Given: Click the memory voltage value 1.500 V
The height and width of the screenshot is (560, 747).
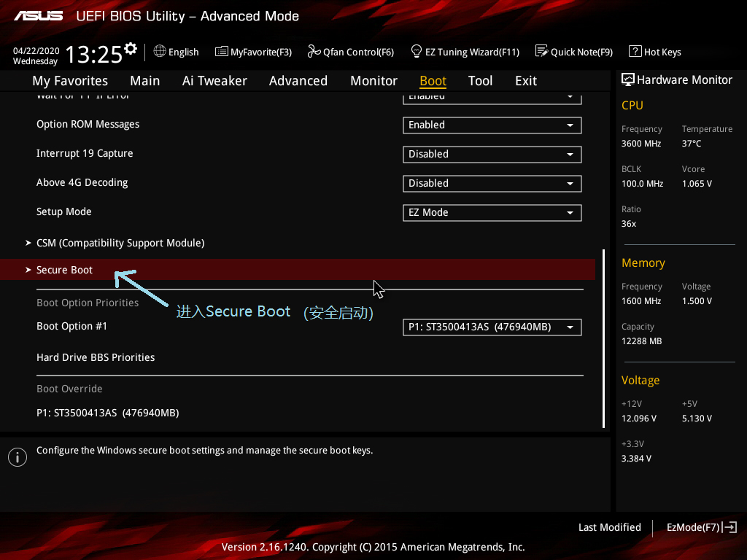Looking at the screenshot, I should click(x=697, y=301).
